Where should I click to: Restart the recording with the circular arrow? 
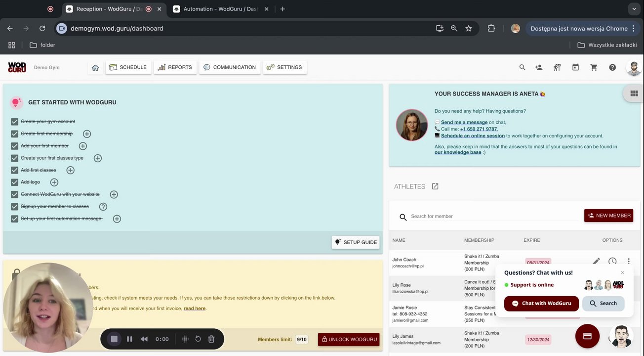coord(198,339)
